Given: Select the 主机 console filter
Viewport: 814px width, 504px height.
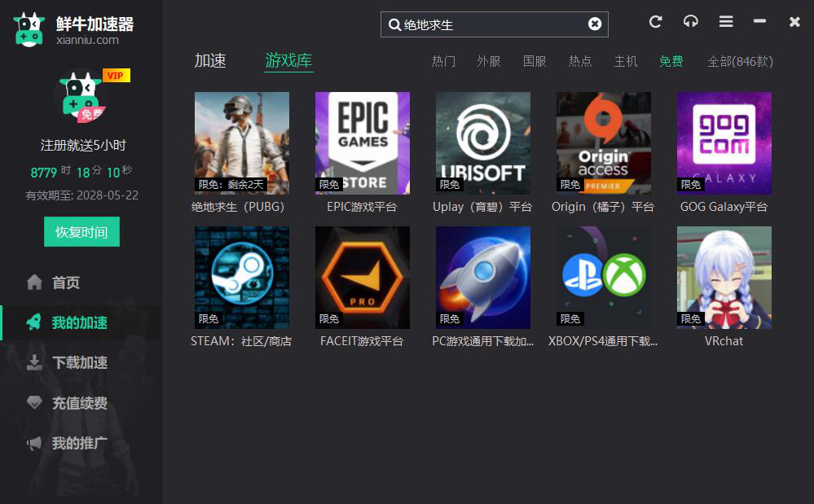Looking at the screenshot, I should [626, 61].
